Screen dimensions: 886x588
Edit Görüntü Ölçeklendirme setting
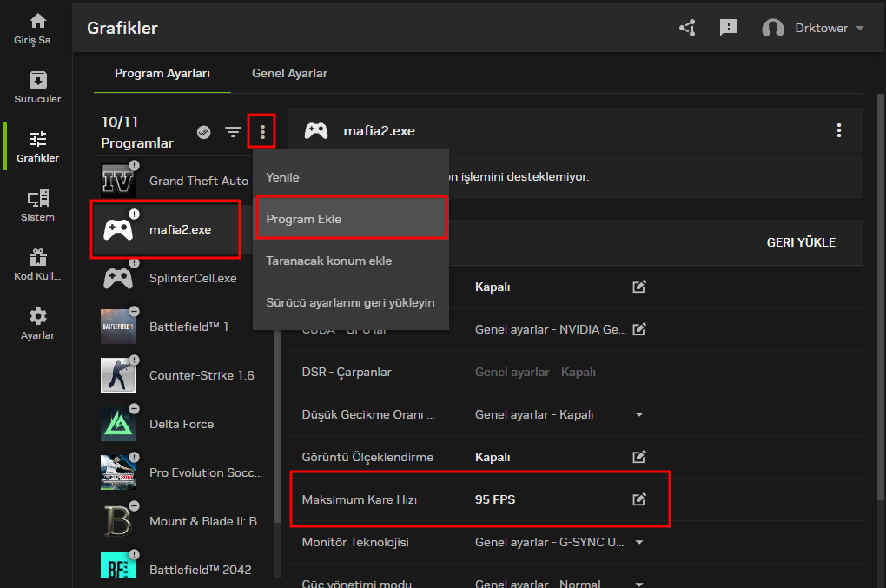click(x=639, y=457)
